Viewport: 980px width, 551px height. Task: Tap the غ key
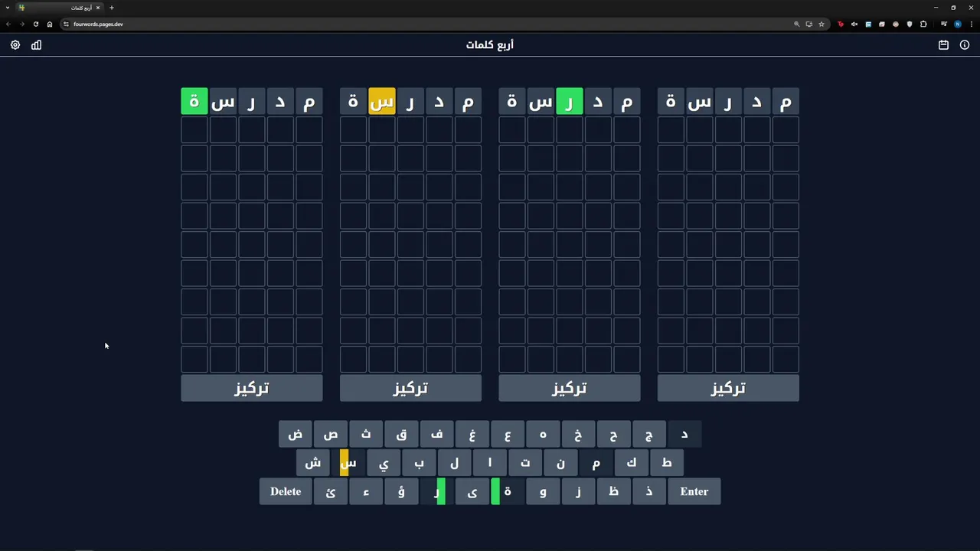point(472,435)
